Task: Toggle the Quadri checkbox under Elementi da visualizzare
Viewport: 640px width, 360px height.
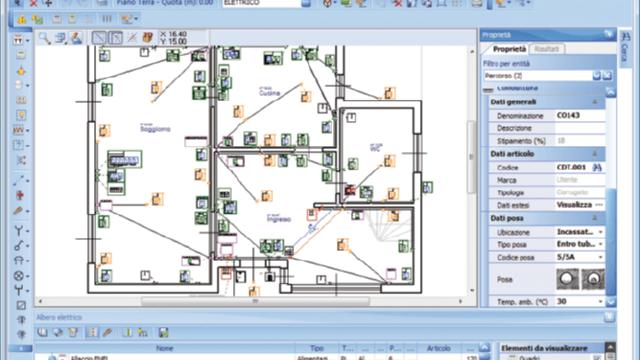Action: 597,358
